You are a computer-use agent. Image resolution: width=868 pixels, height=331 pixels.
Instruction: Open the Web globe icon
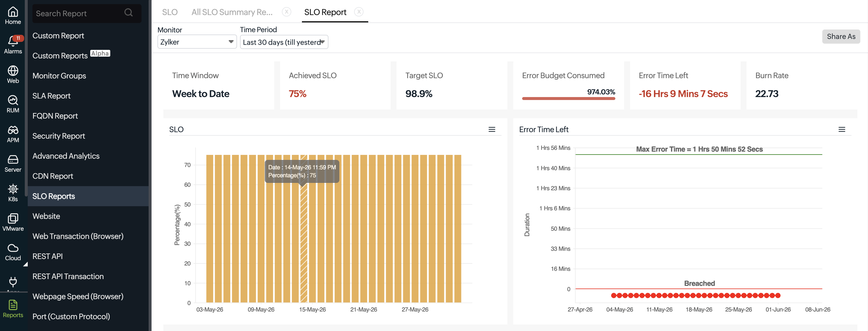pos(13,71)
